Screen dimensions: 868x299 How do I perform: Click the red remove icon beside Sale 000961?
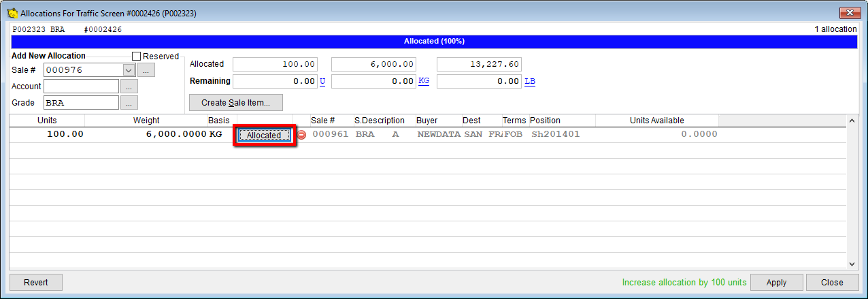301,135
